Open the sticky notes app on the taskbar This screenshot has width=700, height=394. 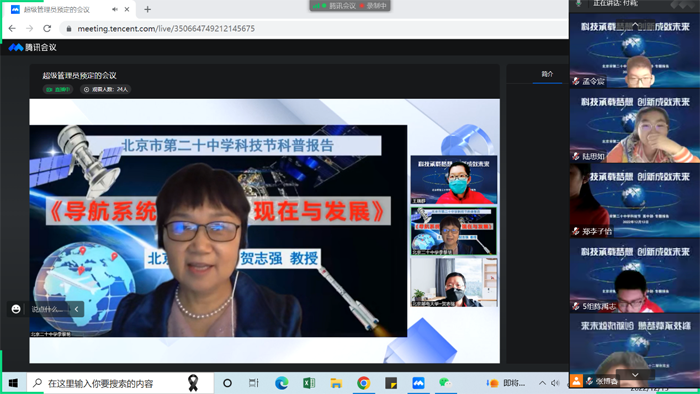point(391,383)
